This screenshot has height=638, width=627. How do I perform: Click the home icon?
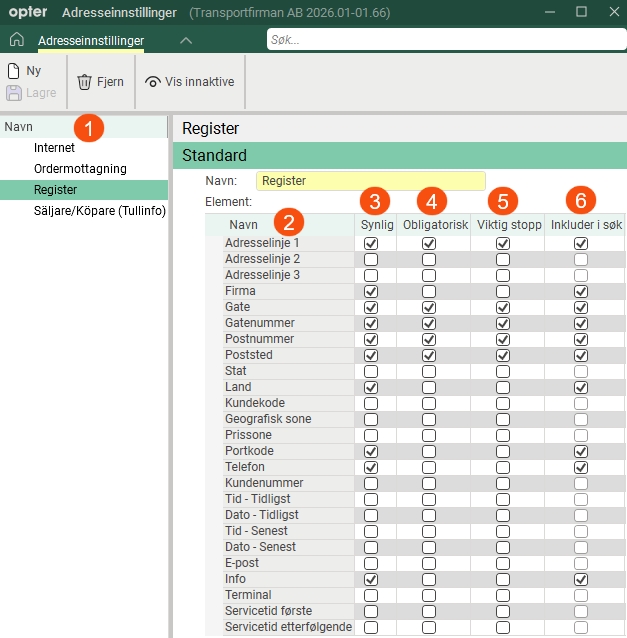click(17, 40)
